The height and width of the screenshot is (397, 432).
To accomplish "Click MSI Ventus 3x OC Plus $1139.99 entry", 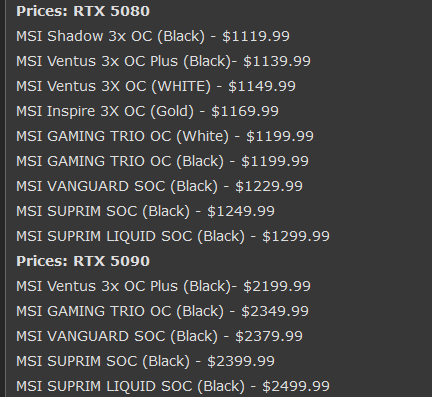I will [163, 61].
